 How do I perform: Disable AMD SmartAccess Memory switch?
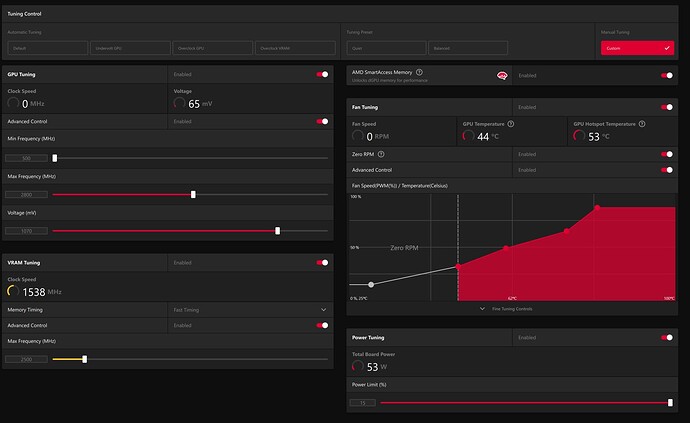[667, 76]
